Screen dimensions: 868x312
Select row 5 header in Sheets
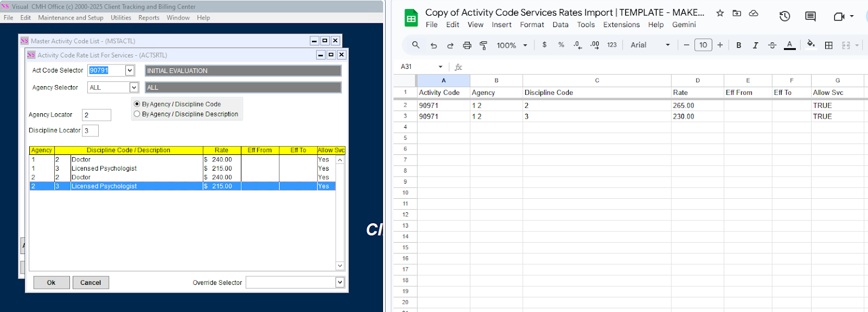coord(405,138)
